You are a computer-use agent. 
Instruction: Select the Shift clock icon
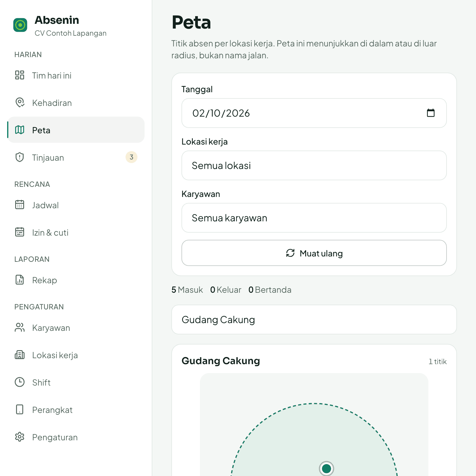20,382
